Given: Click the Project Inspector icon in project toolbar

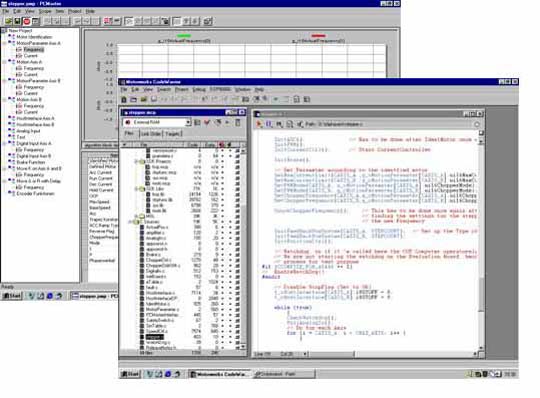Looking at the screenshot, I should [x=238, y=123].
